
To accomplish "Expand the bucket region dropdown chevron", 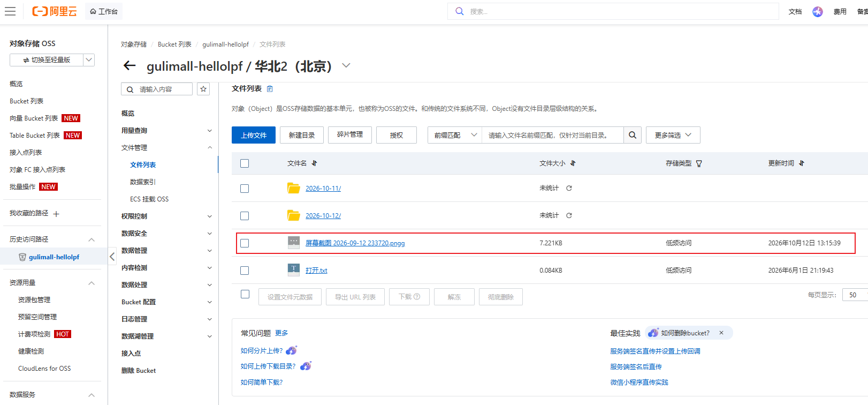I will [346, 65].
